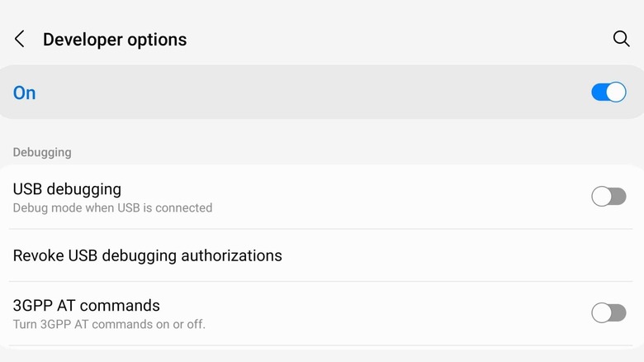Click the gray knob of 3GPP switch
Viewport: 644px width, 362px height.
click(x=602, y=312)
